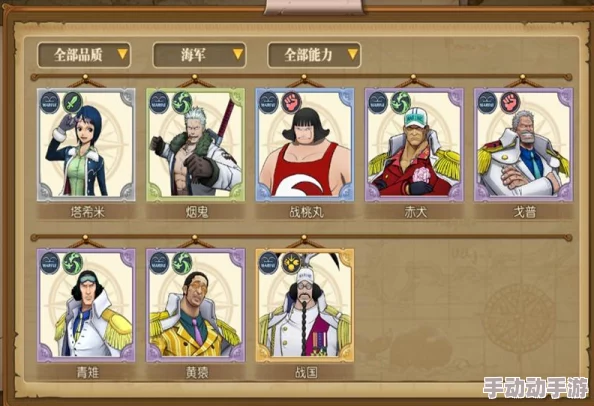Click the yellow burst icon on 战国 card

point(291,263)
